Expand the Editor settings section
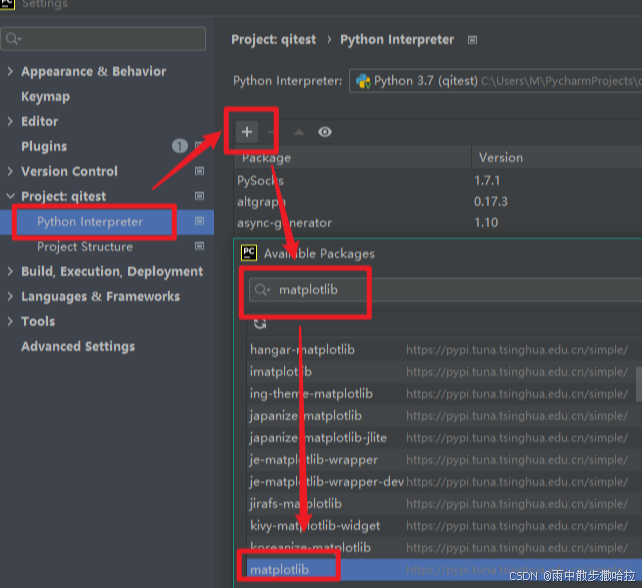 pyautogui.click(x=10, y=121)
